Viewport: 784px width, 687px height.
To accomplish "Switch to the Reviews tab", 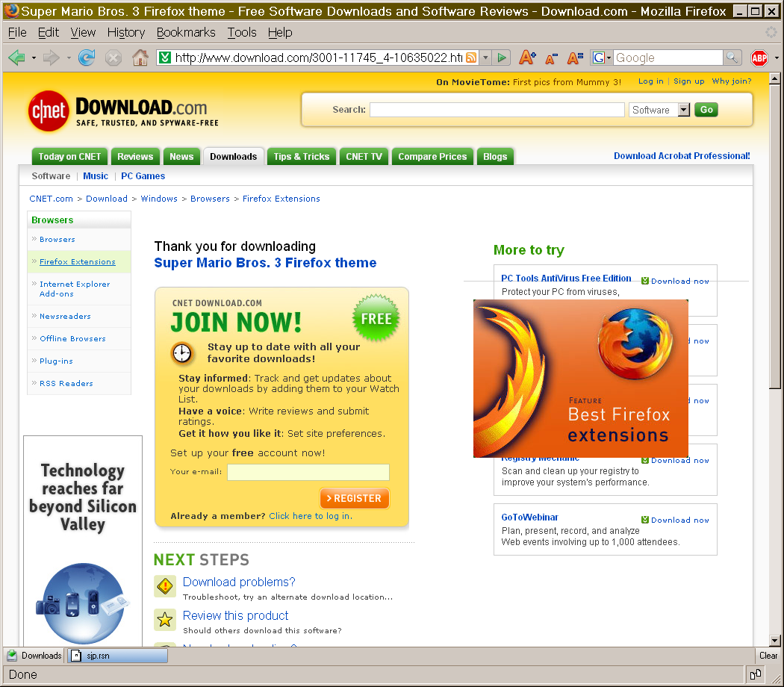I will (135, 156).
